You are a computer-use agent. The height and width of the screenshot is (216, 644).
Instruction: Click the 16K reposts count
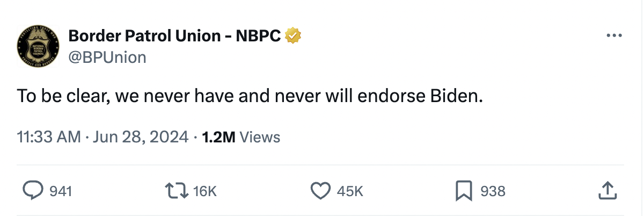(x=204, y=191)
